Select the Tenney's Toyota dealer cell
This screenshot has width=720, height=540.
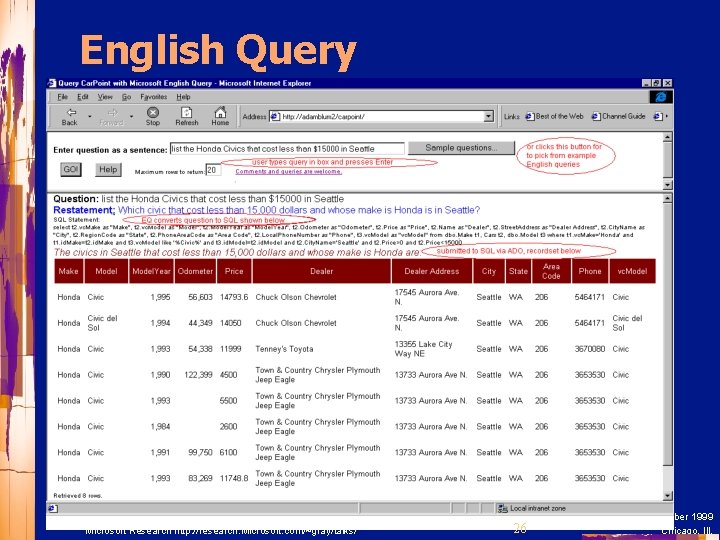pos(284,349)
